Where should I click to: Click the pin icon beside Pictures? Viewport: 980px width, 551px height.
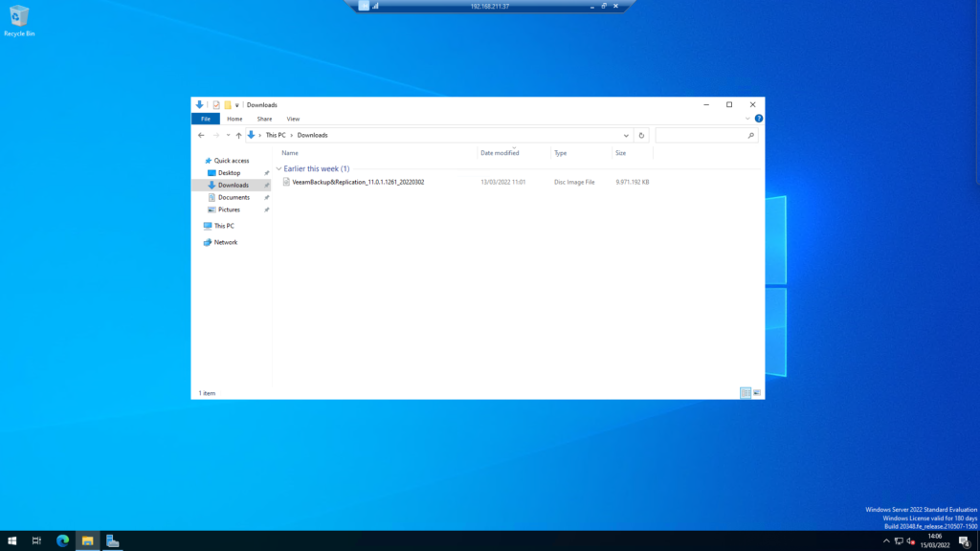(267, 209)
